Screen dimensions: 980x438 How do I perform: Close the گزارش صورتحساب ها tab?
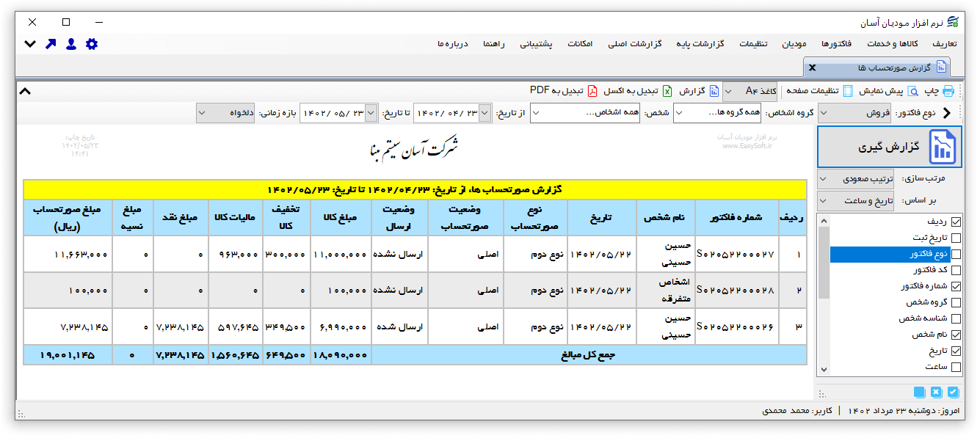point(812,67)
